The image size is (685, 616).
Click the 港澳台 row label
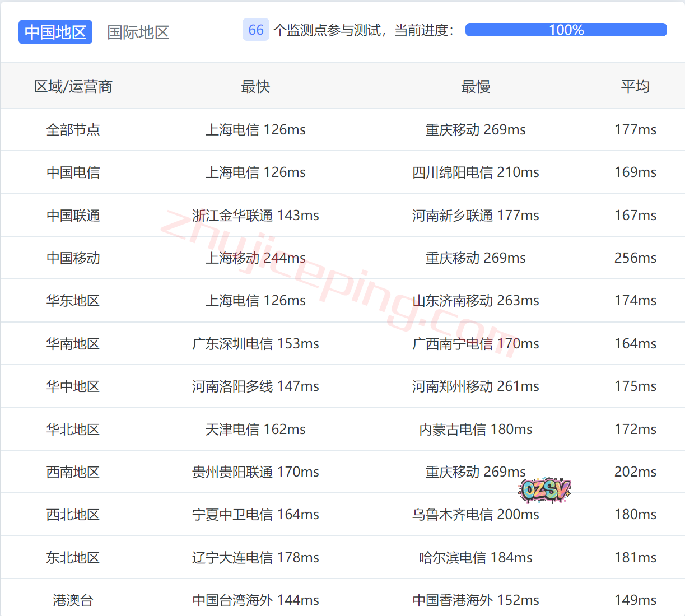tap(73, 600)
